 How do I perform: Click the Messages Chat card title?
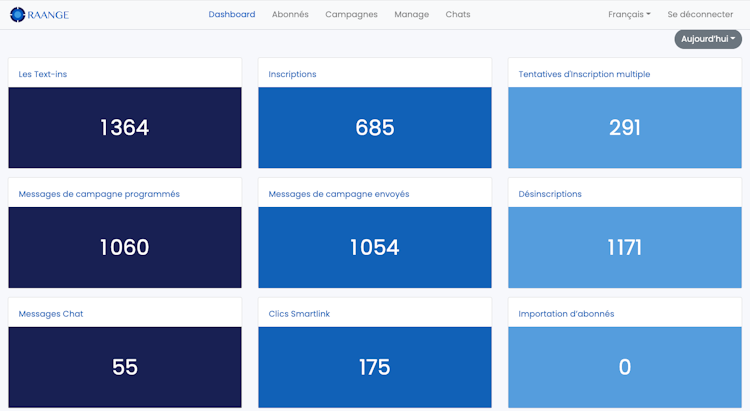point(51,314)
